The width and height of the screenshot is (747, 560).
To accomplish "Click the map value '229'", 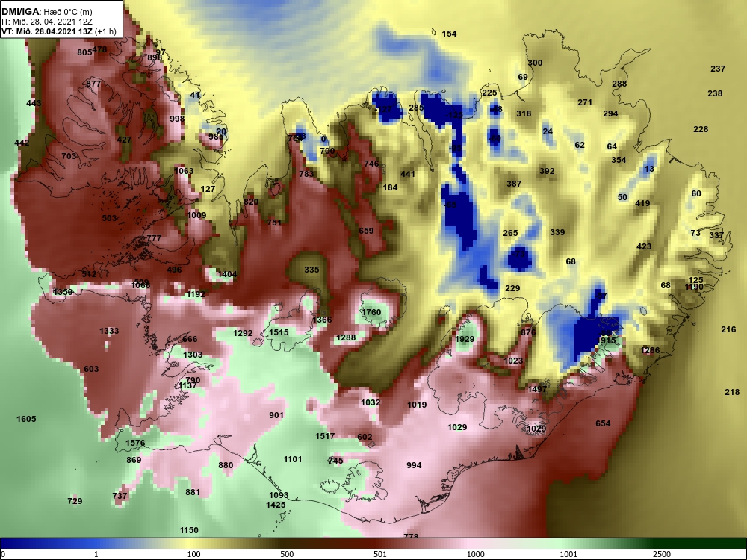I will (512, 288).
